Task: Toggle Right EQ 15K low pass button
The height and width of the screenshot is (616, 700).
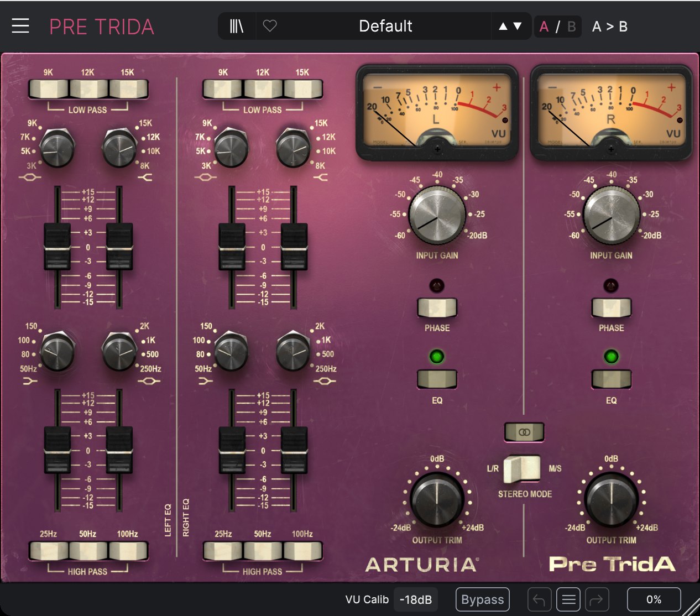Action: (x=303, y=88)
